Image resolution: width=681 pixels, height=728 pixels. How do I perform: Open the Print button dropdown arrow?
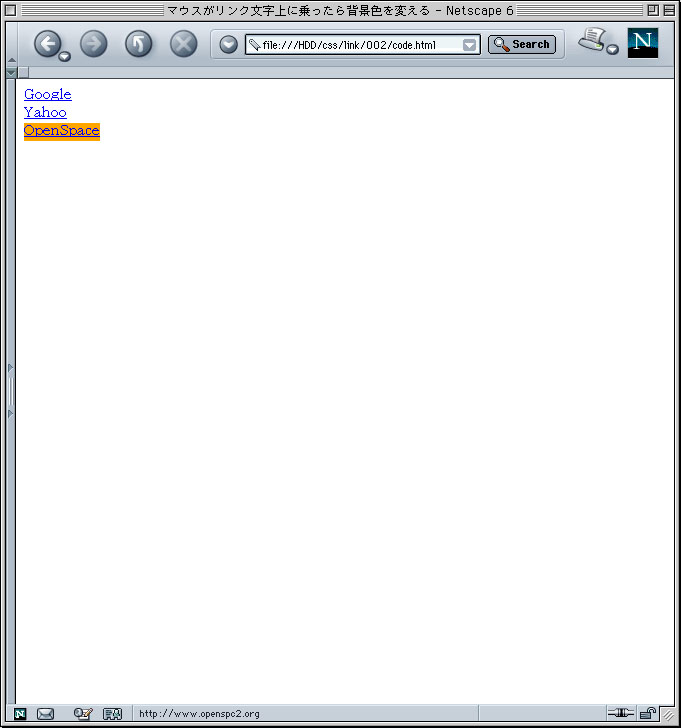tap(613, 49)
